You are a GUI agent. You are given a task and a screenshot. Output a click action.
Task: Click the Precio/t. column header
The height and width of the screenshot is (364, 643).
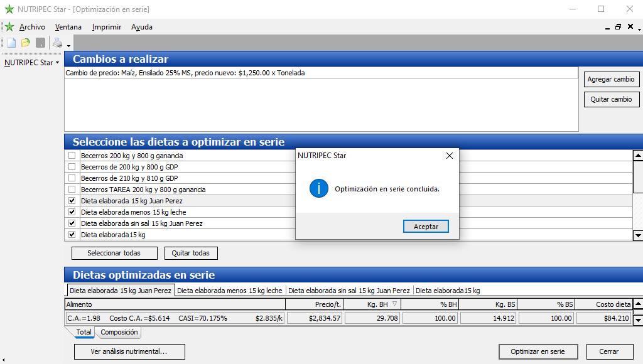(314, 304)
